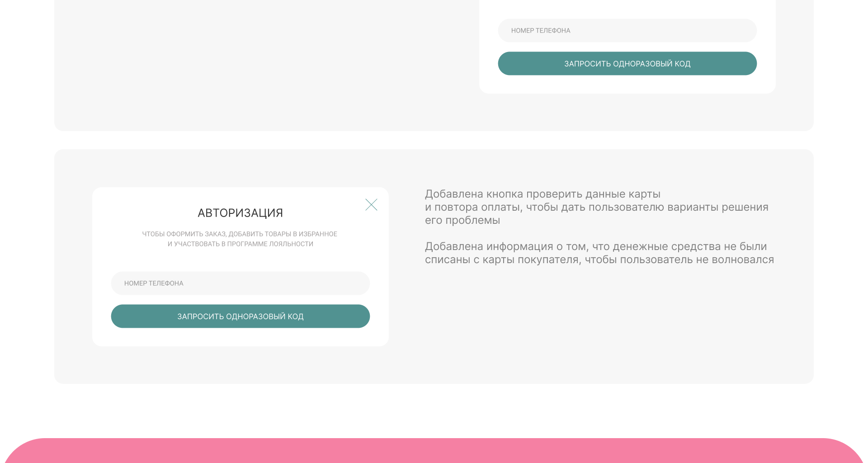Click the line Добавлена кнопка проверить данные карты
The image size is (868, 463).
click(542, 194)
